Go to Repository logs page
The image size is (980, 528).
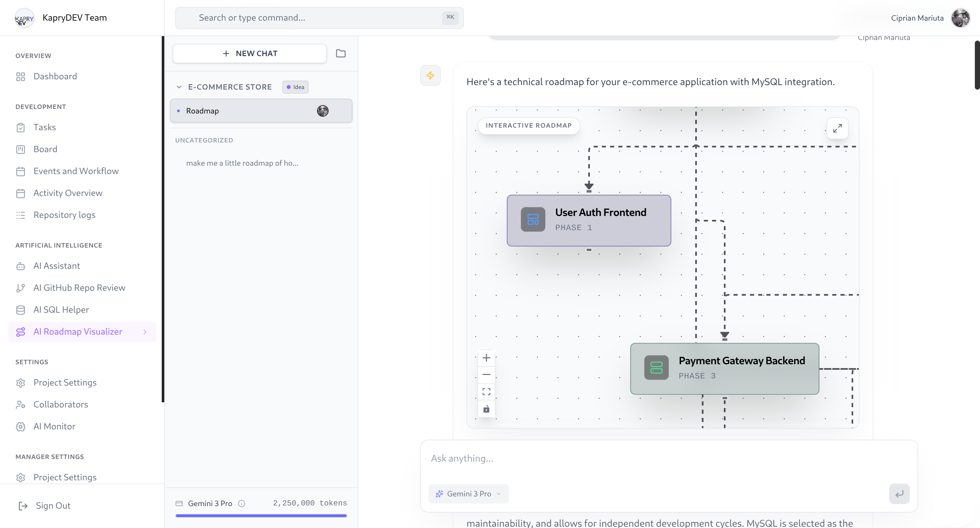tap(64, 215)
